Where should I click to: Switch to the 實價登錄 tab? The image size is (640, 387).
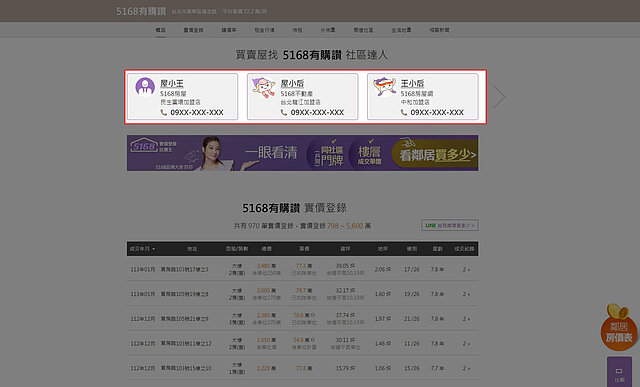tap(193, 30)
